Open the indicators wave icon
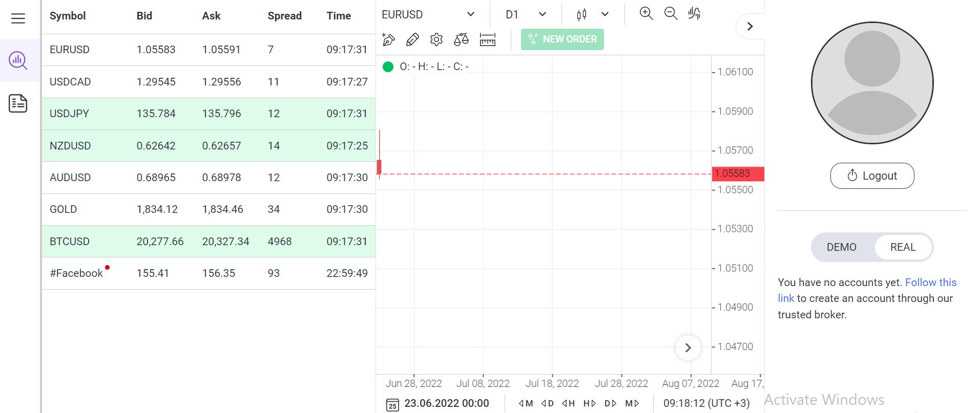Image resolution: width=980 pixels, height=413 pixels. tap(695, 14)
